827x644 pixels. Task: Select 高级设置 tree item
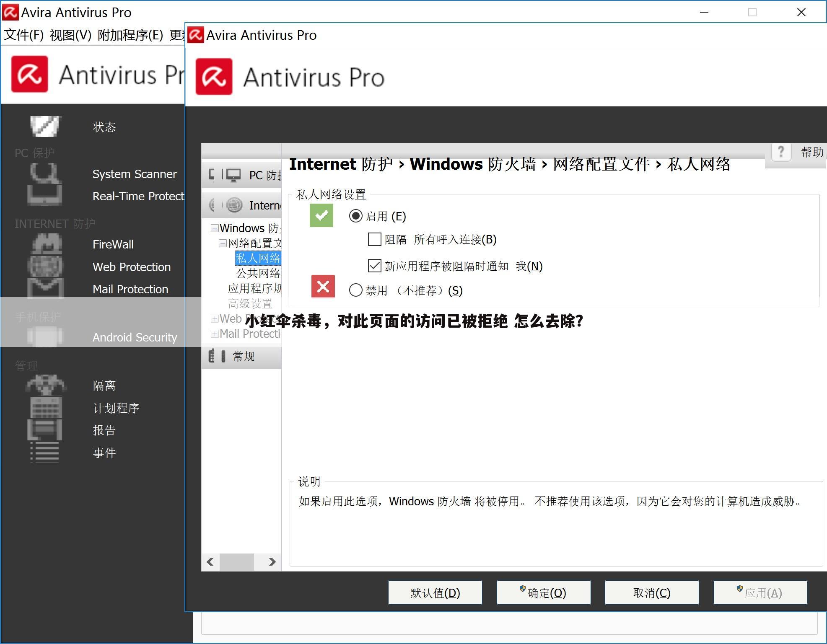[x=250, y=303]
